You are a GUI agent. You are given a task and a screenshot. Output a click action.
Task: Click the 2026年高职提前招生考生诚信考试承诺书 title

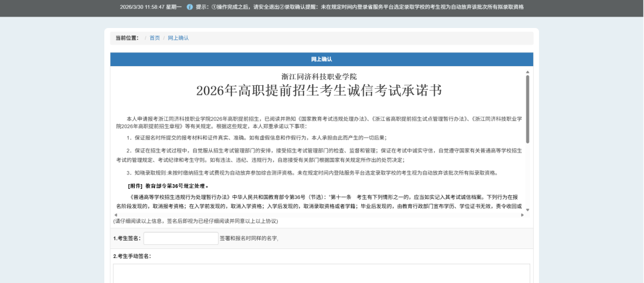(319, 91)
